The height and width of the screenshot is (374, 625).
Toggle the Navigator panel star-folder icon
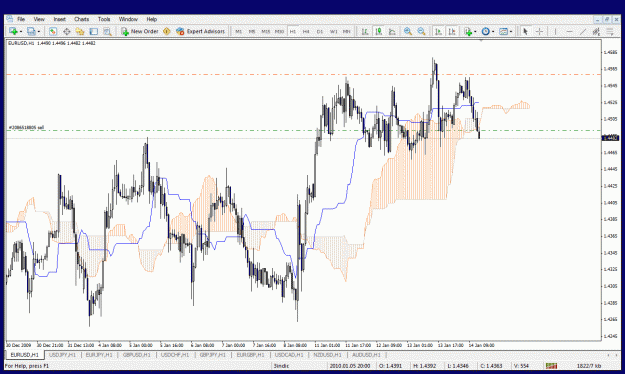coord(80,31)
